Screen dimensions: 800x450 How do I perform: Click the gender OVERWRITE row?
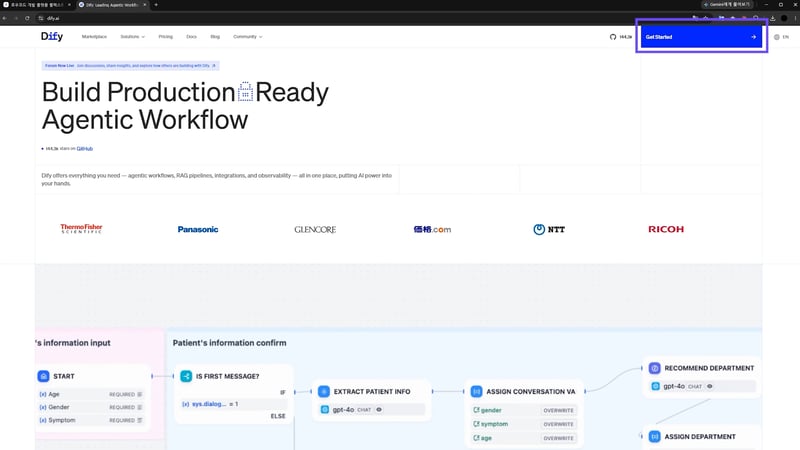(524, 410)
